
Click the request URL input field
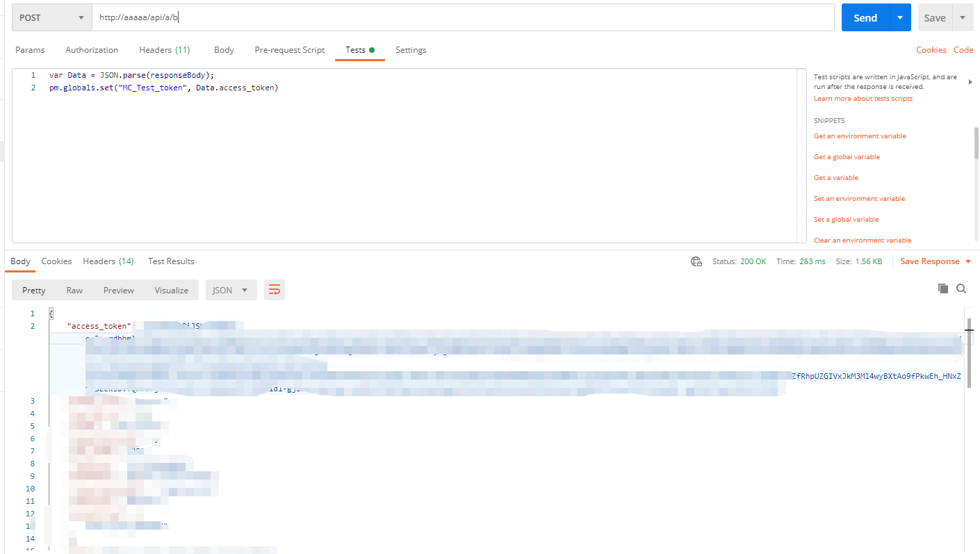click(463, 17)
